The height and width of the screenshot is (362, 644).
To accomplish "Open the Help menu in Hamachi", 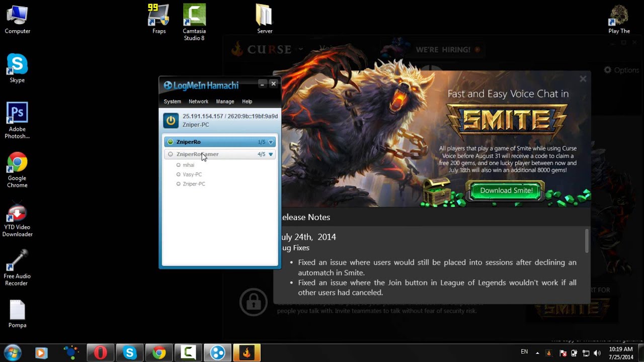I will click(x=247, y=102).
